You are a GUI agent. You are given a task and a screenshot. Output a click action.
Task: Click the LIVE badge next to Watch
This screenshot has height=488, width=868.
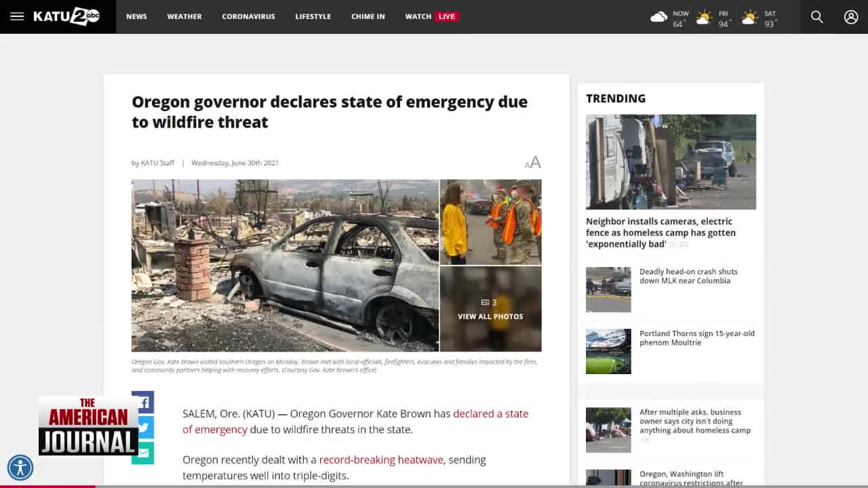[447, 17]
